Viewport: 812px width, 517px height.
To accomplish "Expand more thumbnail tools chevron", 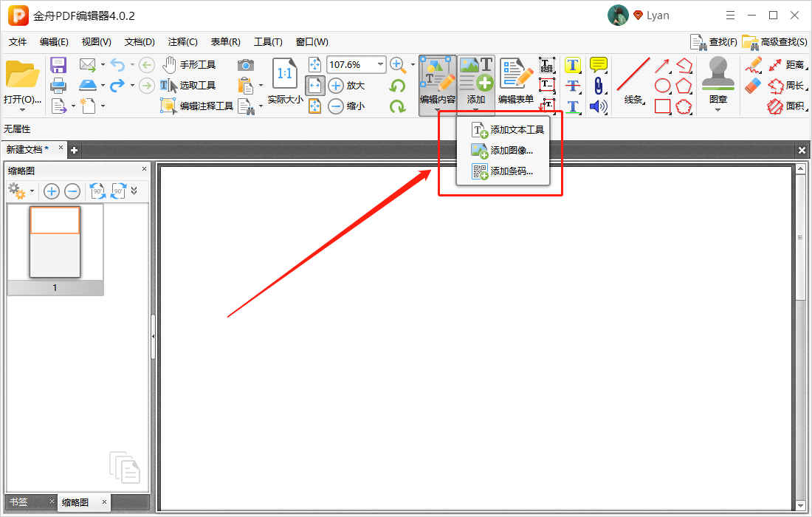I will [x=134, y=191].
